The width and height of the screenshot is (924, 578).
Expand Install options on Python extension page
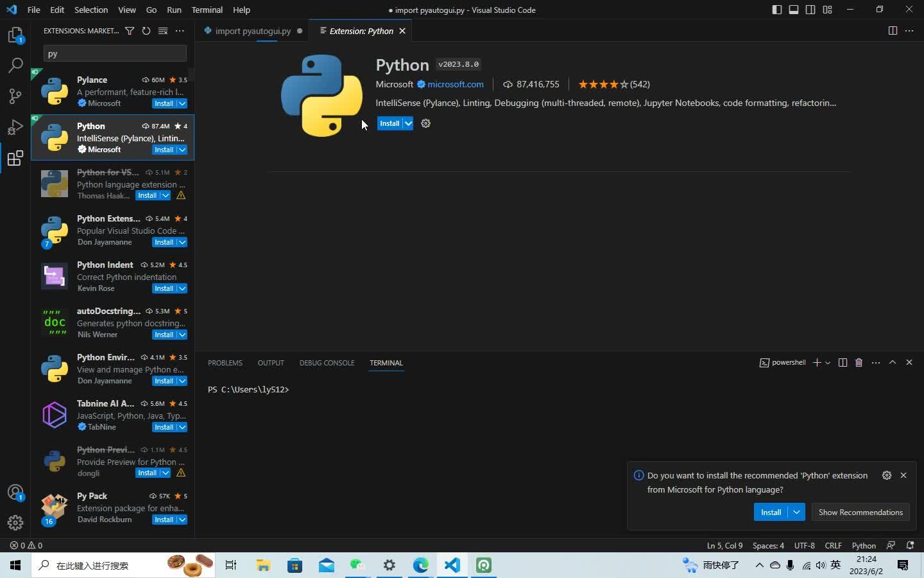point(408,123)
